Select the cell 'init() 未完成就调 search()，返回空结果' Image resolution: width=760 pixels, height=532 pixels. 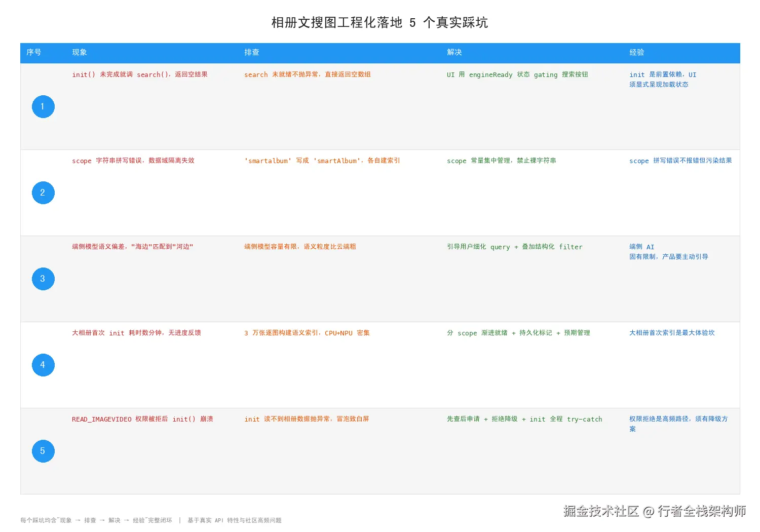pos(140,74)
